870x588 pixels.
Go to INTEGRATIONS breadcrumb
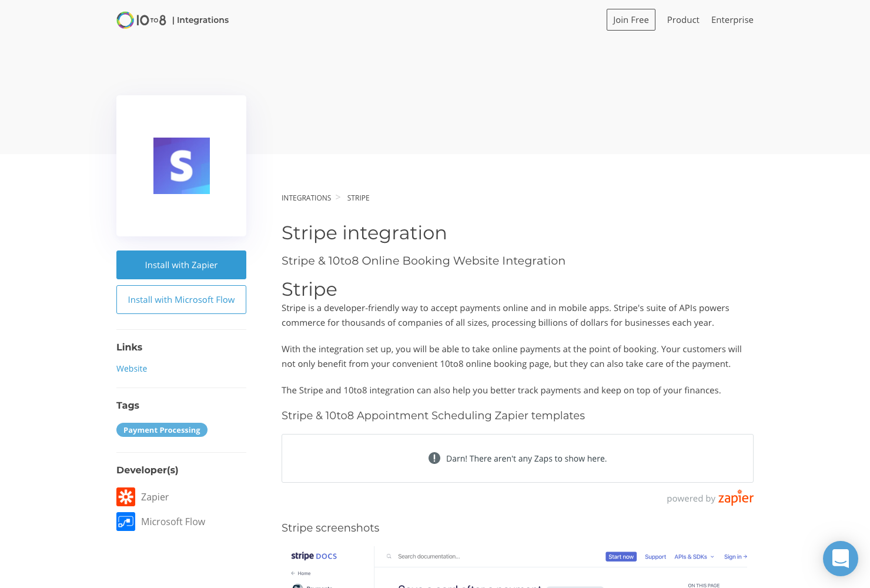pos(306,198)
